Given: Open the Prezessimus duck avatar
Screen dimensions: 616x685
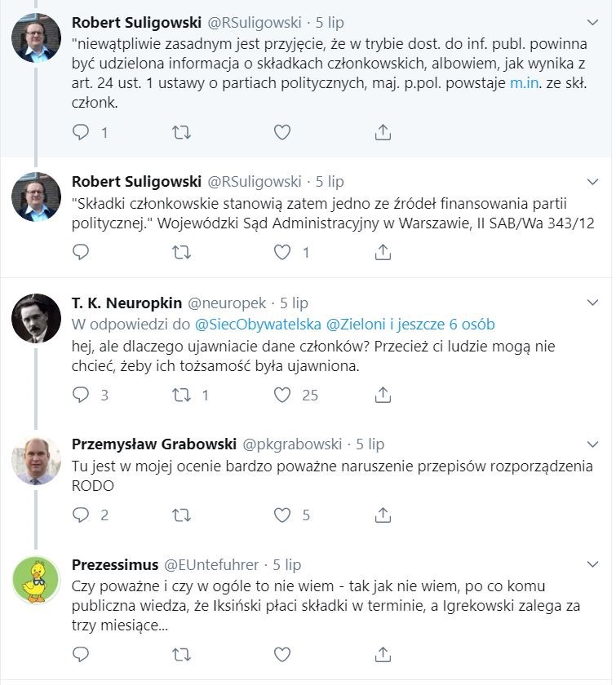Looking at the screenshot, I should point(36,580).
